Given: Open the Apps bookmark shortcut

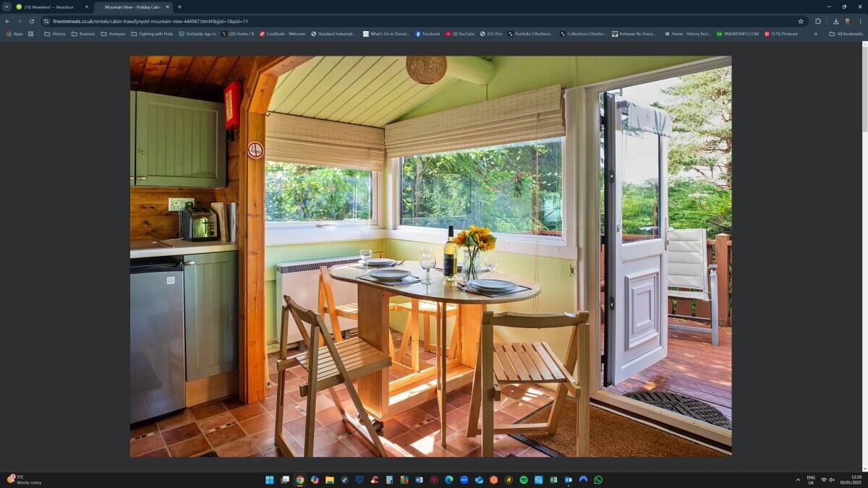Looking at the screenshot, I should point(14,33).
